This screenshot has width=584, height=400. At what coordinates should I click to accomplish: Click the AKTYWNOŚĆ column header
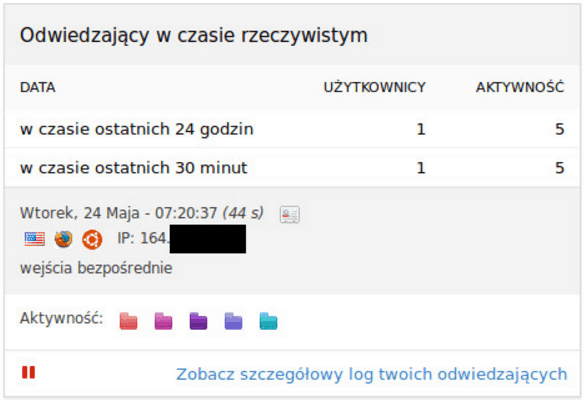pyautogui.click(x=520, y=87)
